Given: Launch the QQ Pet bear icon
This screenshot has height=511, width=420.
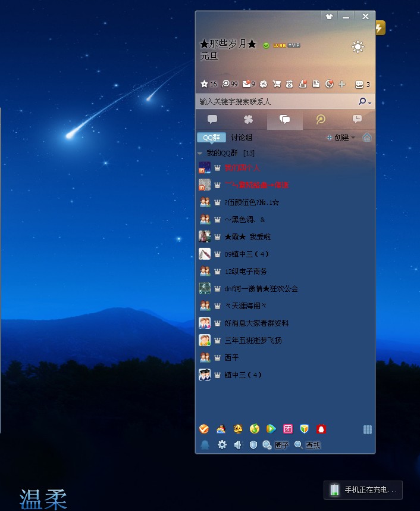Looking at the screenshot, I should 238,429.
